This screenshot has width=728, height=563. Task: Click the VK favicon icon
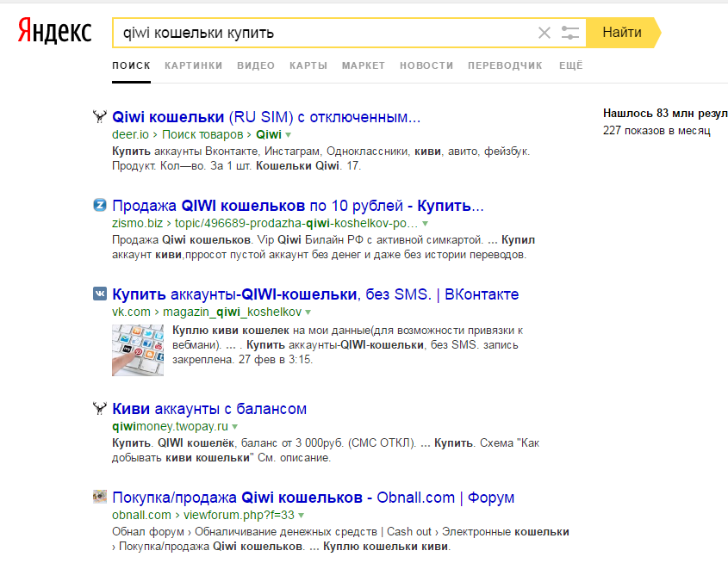[x=100, y=294]
